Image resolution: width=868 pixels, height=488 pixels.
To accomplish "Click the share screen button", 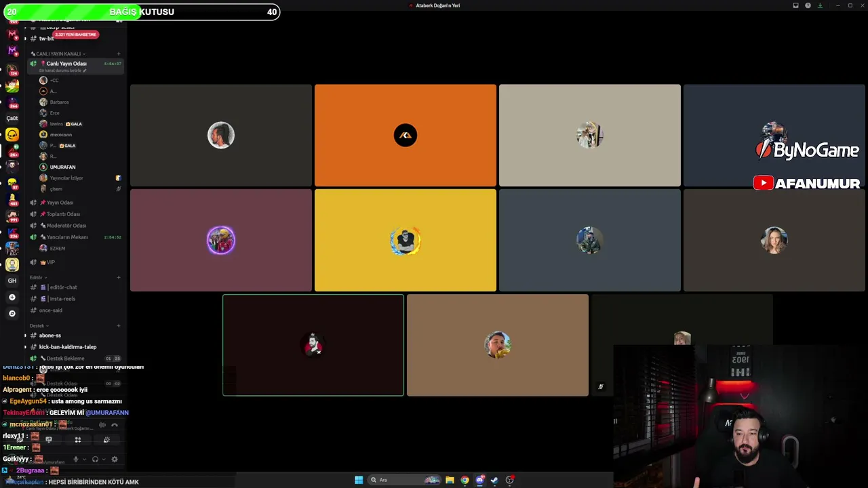I will click(49, 440).
